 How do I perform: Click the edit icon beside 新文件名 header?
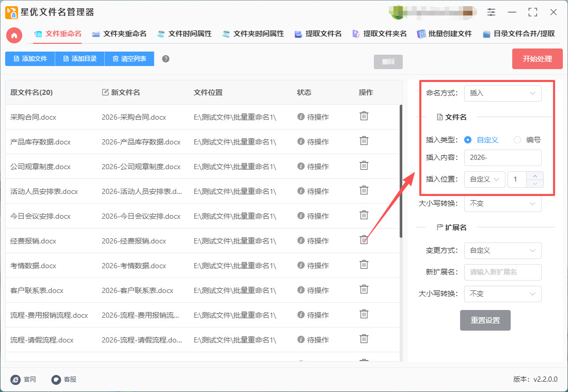105,92
